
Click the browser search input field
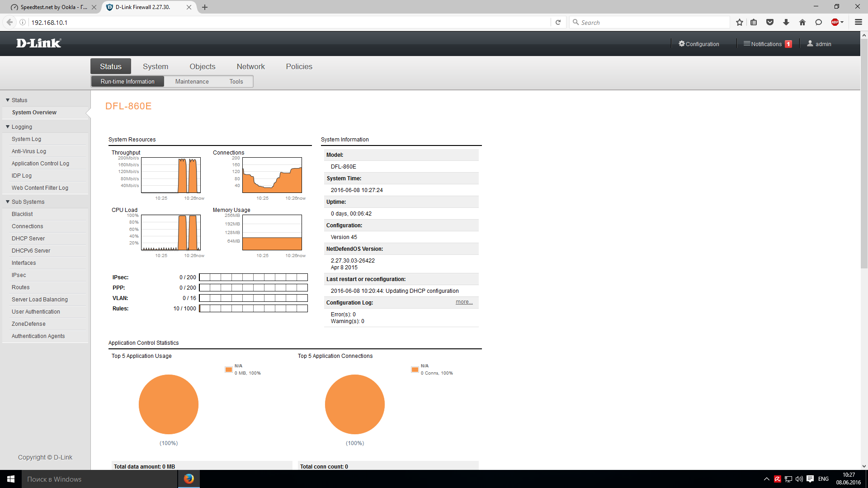tap(651, 22)
